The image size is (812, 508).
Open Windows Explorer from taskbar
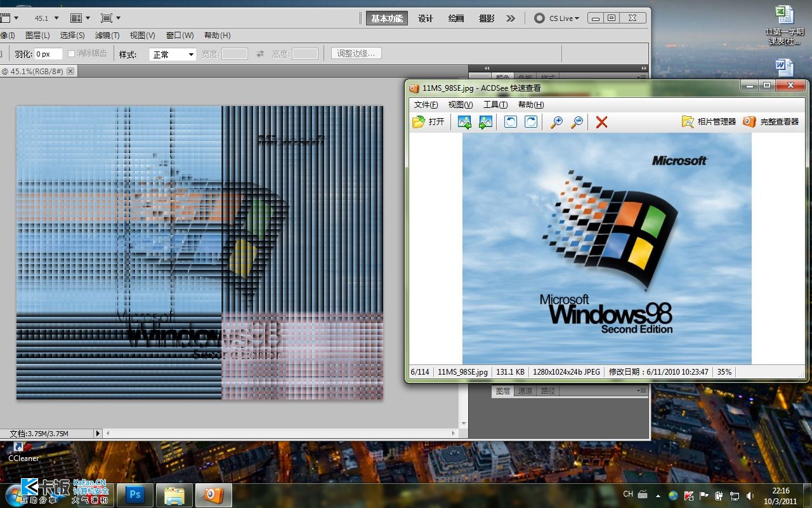[174, 495]
